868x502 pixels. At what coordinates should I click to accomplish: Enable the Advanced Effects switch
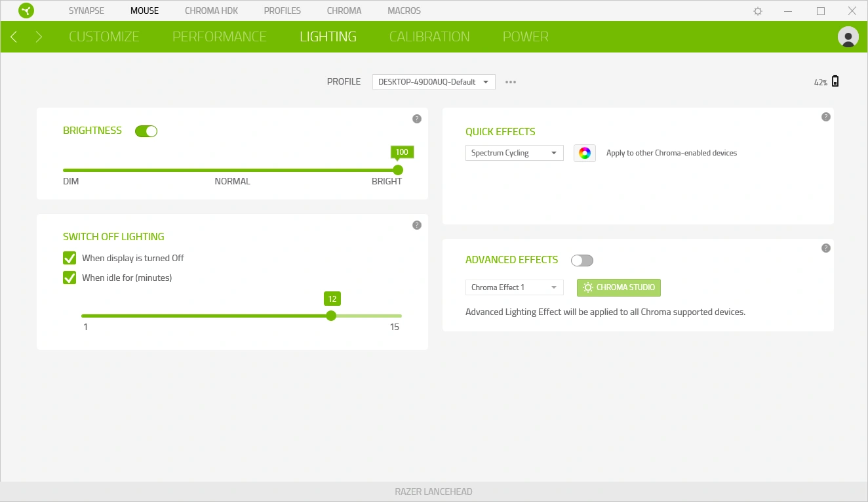click(582, 261)
